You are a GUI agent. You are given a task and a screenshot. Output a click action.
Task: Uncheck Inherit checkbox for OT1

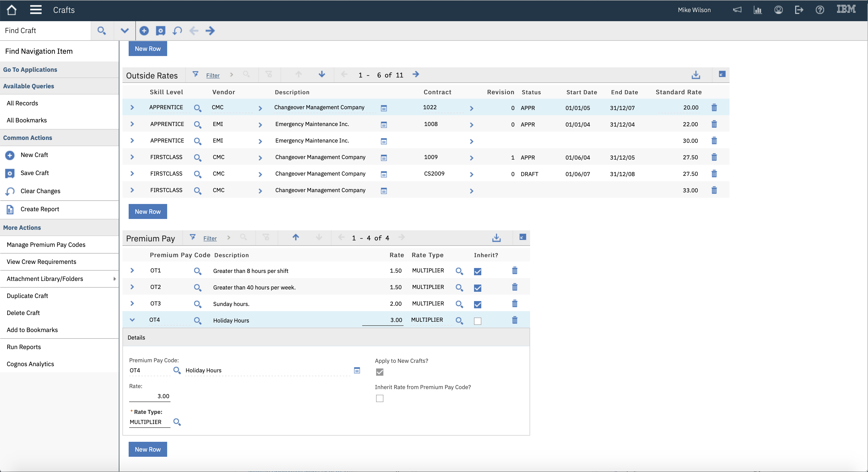click(x=477, y=271)
